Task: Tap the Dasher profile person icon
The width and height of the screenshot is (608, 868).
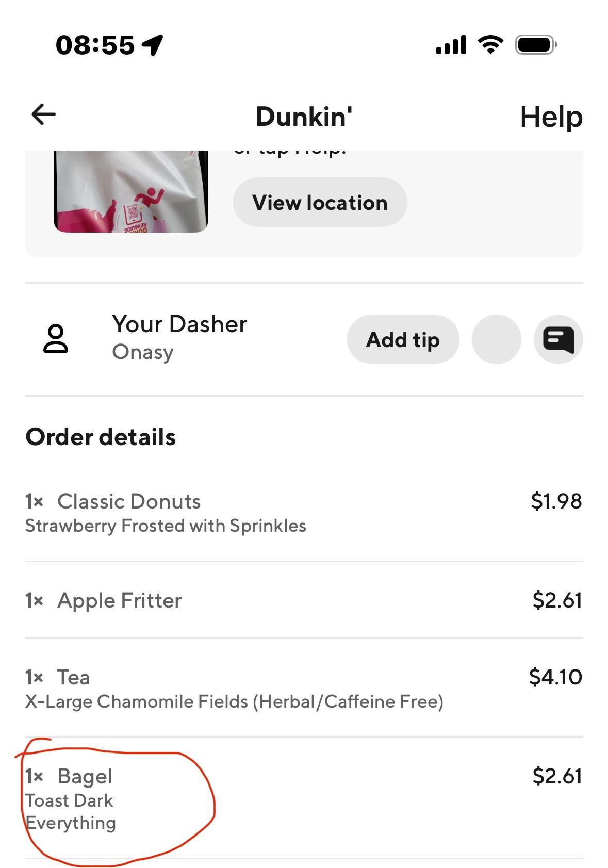Action: pos(56,339)
